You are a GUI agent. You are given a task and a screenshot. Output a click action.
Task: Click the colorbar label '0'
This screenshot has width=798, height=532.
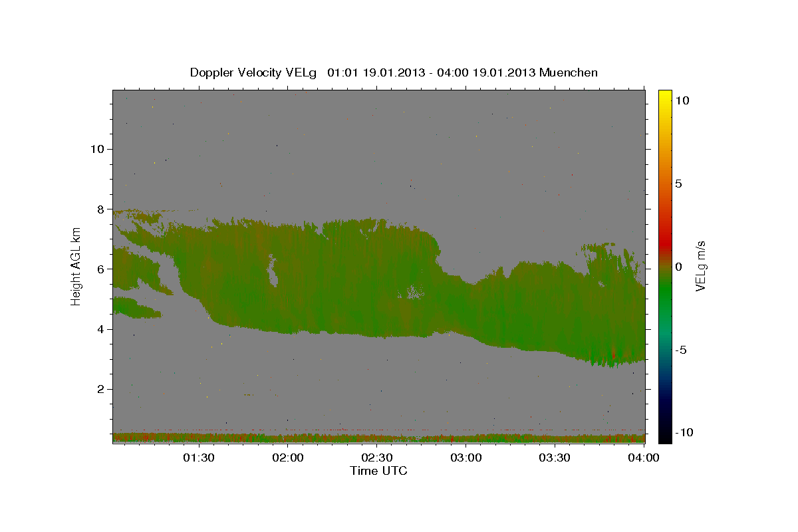(678, 267)
